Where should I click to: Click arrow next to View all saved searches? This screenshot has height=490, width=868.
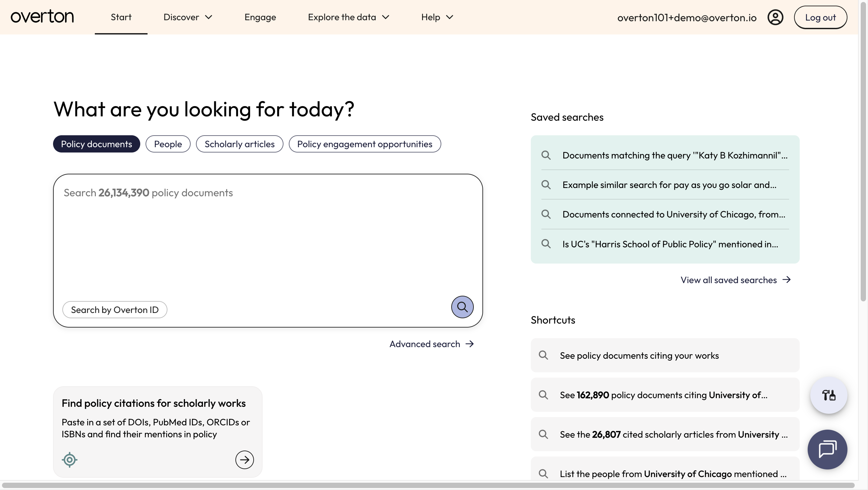point(786,280)
